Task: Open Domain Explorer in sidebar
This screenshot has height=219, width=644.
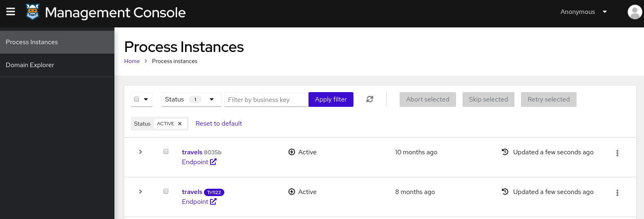Action: click(57, 65)
